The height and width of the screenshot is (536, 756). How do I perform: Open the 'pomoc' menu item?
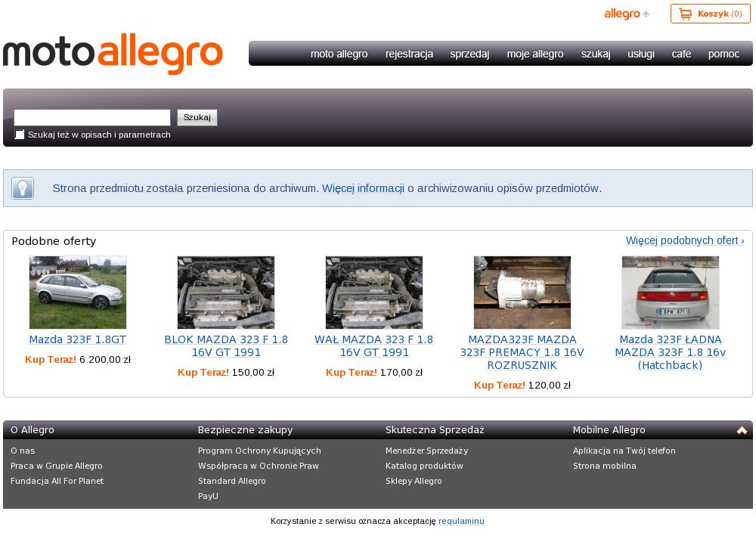coord(723,54)
